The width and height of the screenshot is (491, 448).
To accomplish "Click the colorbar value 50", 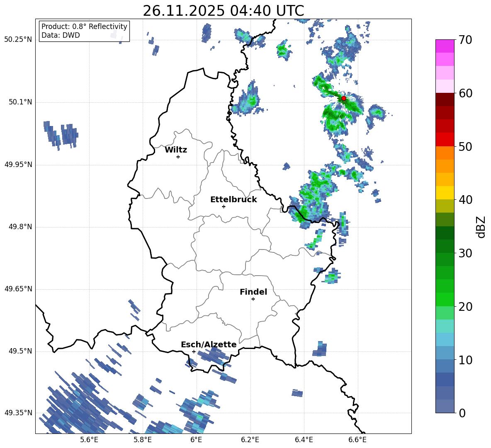I will coord(465,146).
